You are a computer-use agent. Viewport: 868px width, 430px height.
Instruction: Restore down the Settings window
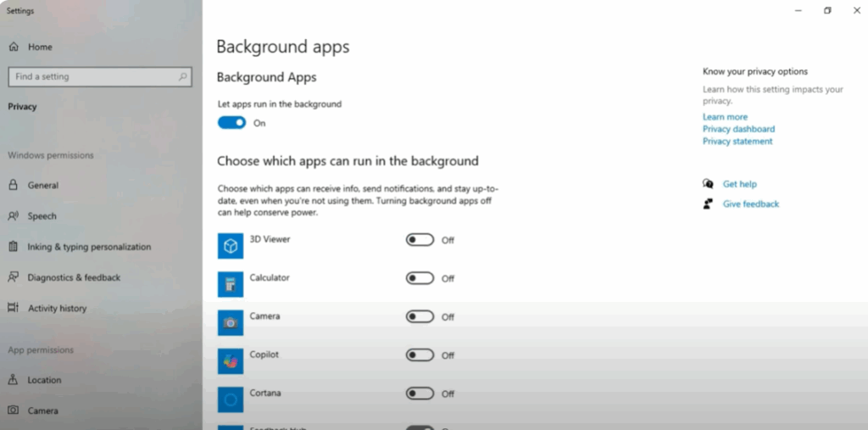(x=827, y=10)
